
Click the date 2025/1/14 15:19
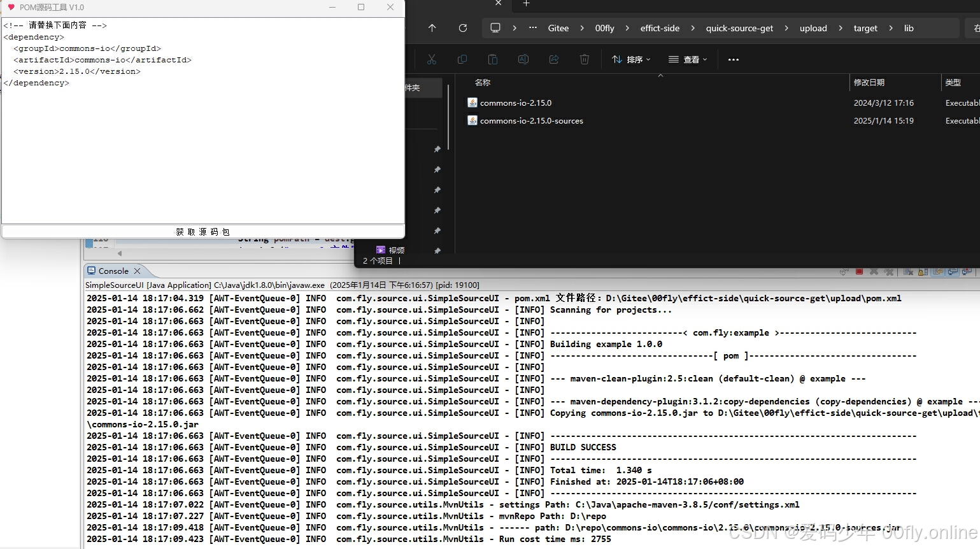coord(883,120)
